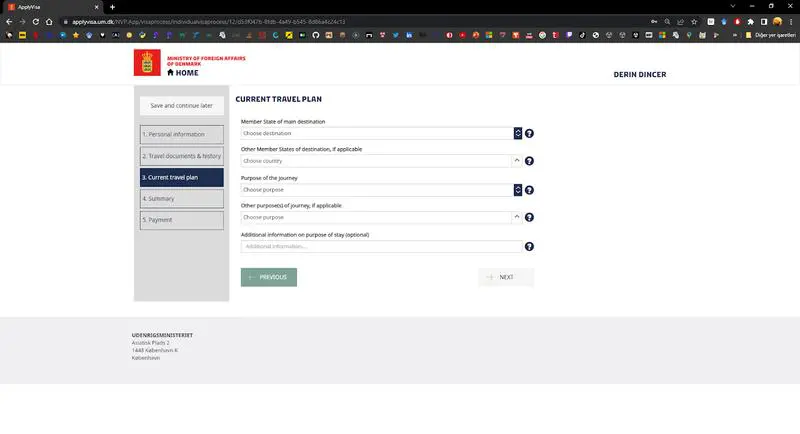Show help for Member State of main destination
This screenshot has height=434, width=800.
pos(529,133)
